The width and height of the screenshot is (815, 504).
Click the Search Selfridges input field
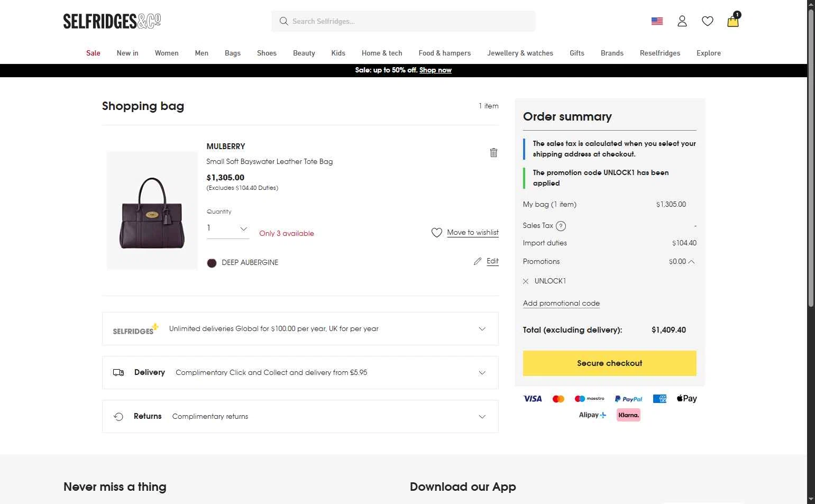(404, 21)
